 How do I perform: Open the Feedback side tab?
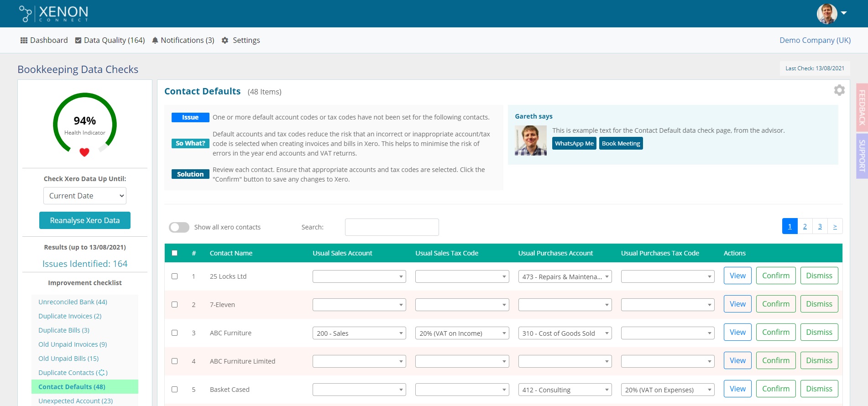click(x=862, y=108)
